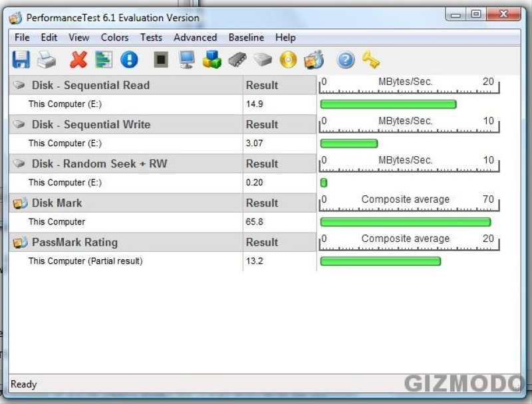The image size is (532, 404).
Task: Click the PerformanceTest title bar app icon
Action: pyautogui.click(x=15, y=18)
